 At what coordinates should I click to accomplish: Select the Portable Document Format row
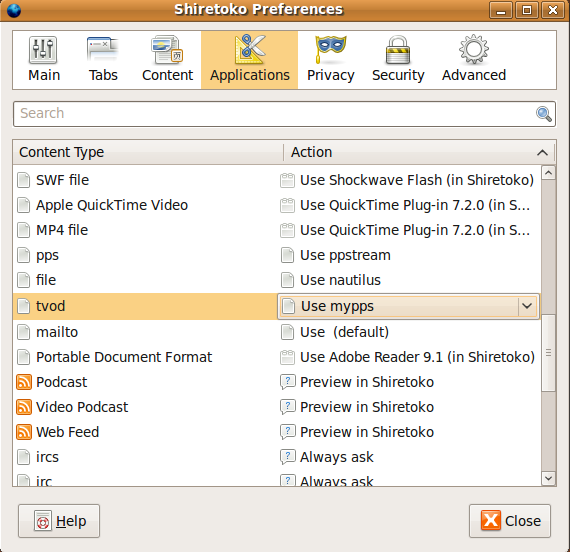277,357
